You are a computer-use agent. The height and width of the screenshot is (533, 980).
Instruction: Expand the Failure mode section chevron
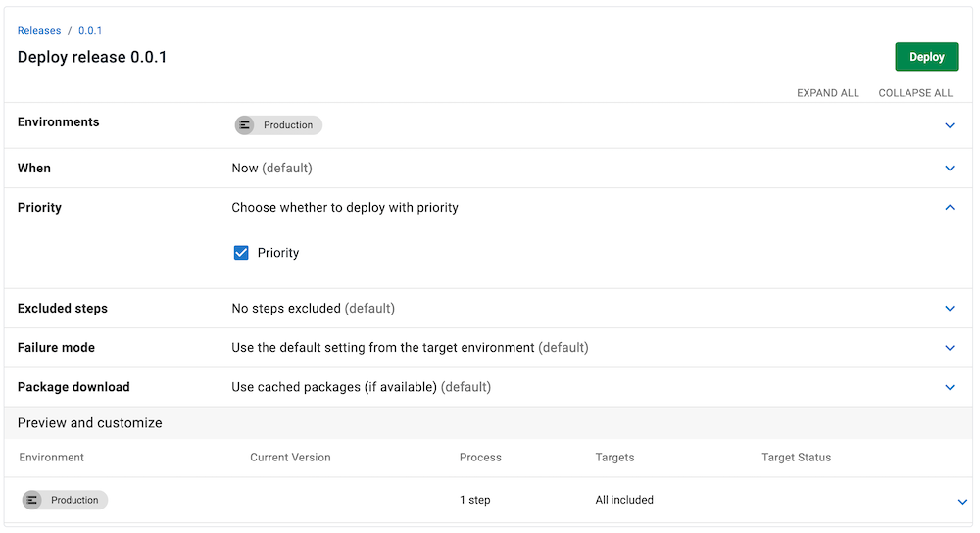click(x=950, y=348)
